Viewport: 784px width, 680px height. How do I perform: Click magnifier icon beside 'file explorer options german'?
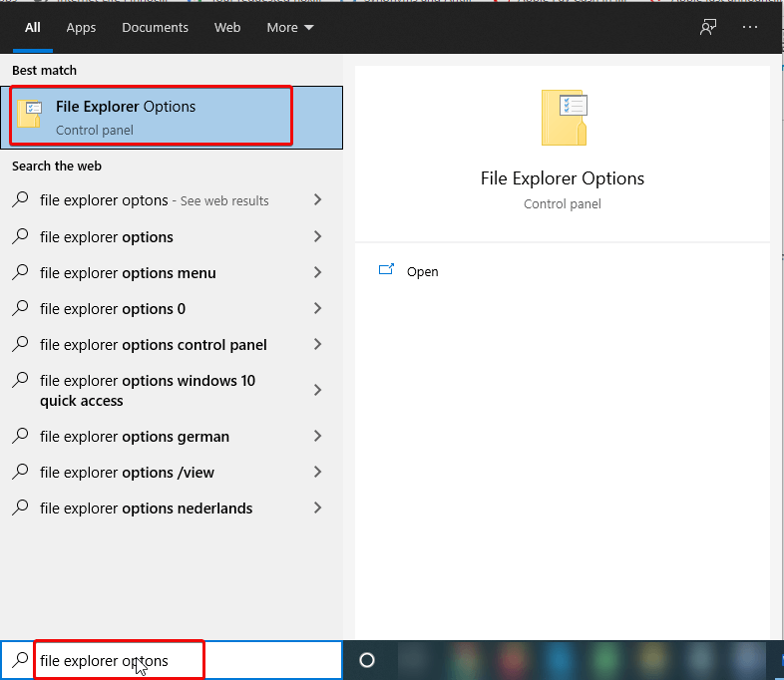point(20,435)
